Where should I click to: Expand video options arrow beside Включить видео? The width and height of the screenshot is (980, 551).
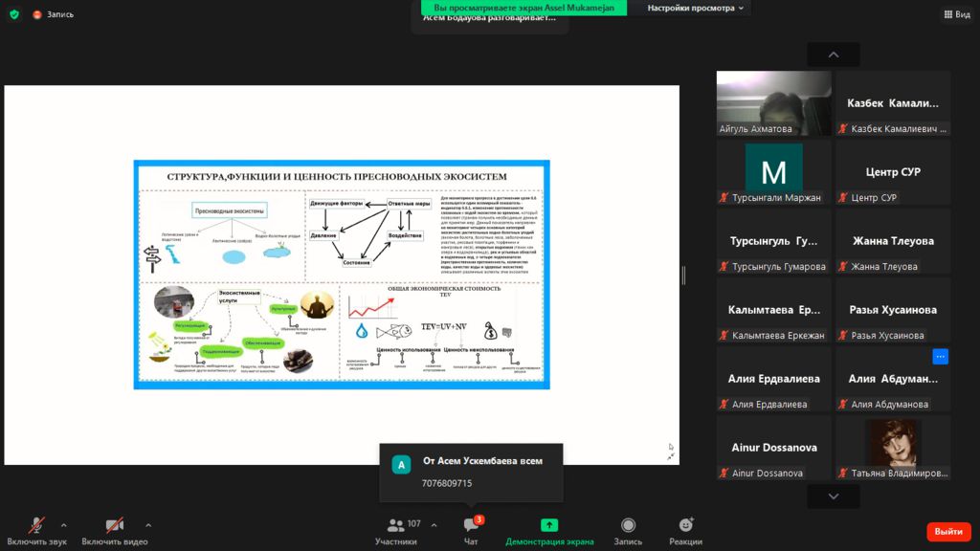[x=148, y=525]
